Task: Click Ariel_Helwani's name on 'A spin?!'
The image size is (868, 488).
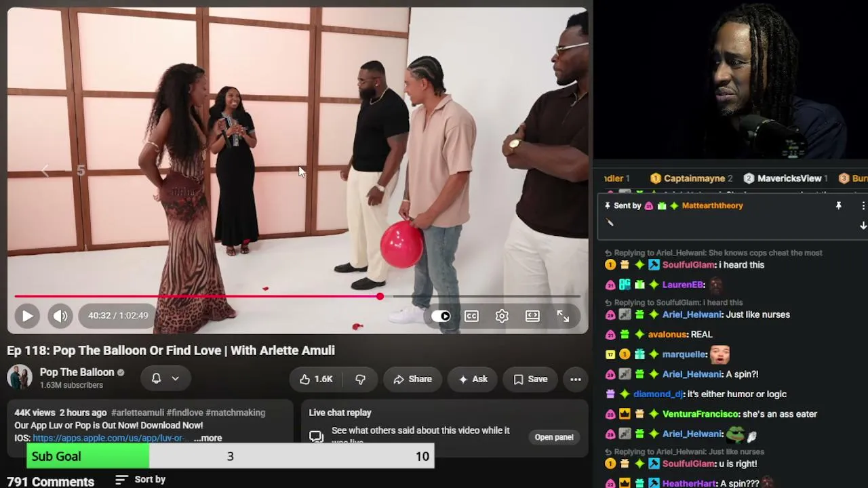Action: 692,374
